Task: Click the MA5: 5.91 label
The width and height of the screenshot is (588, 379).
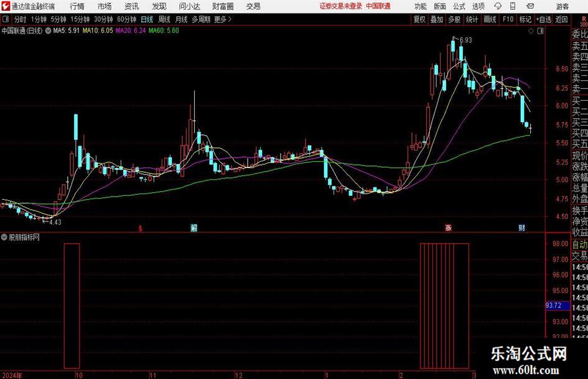Action: tap(67, 30)
